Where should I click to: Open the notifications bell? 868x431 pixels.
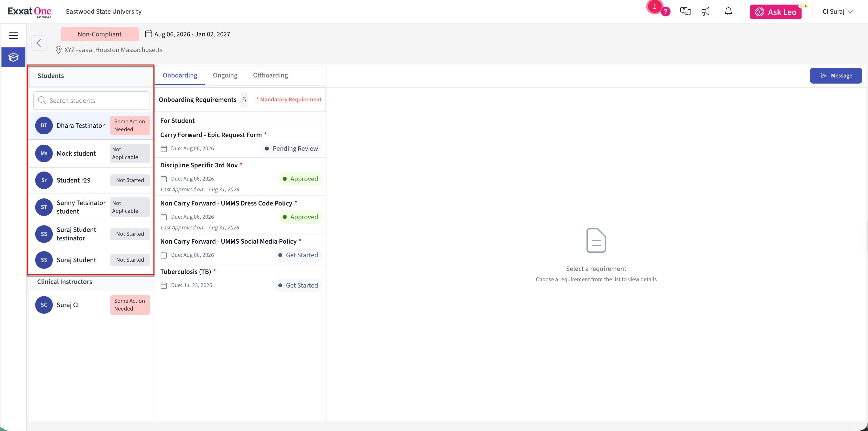[x=728, y=11]
